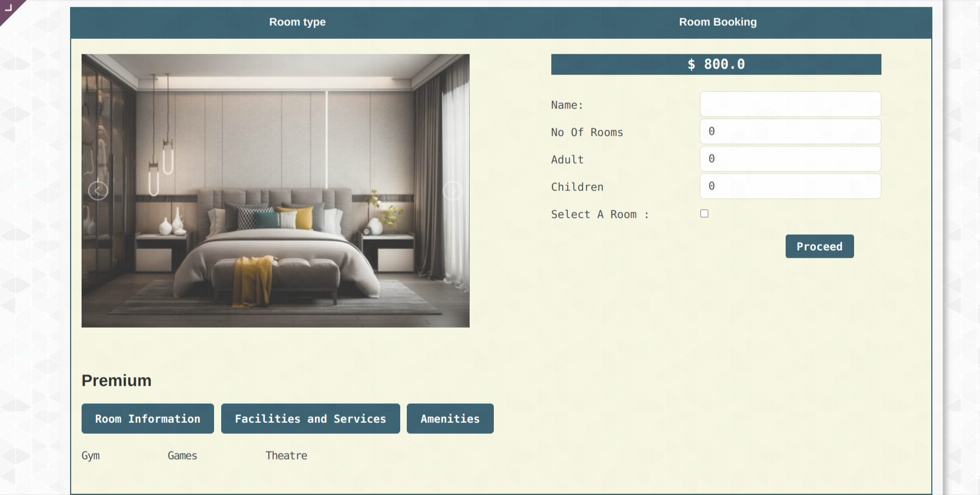
Task: Click into the Children count field
Action: pos(790,187)
